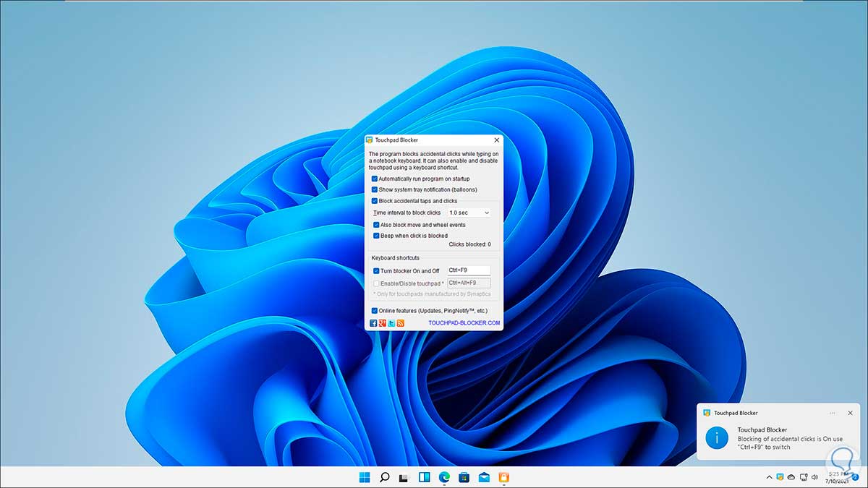Toggle Show system tray notification checkbox
The image size is (868, 488).
tap(375, 189)
